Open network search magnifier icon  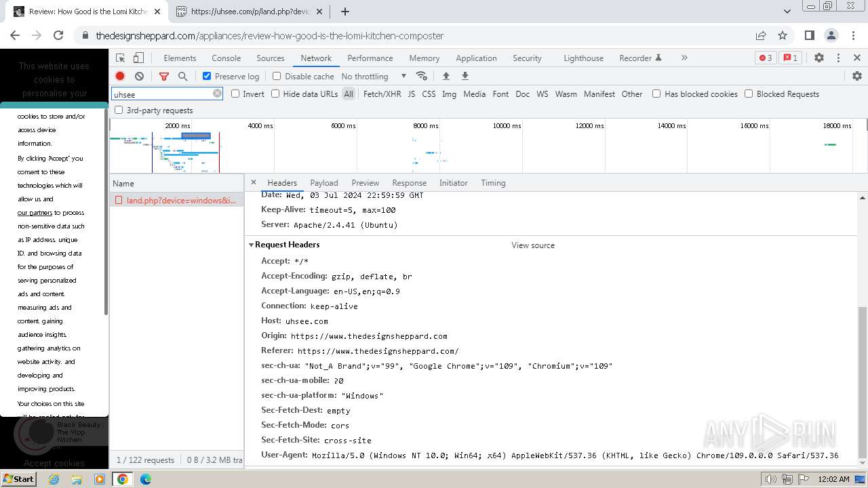(182, 76)
